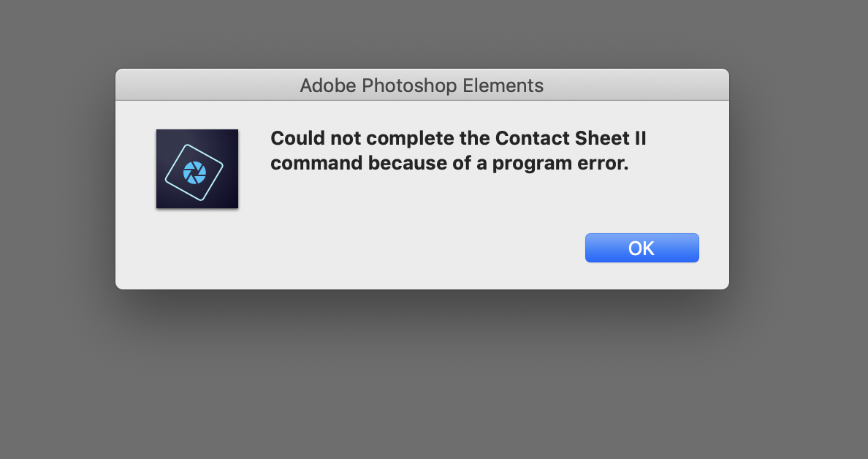Click the empty area below the icon
Image resolution: width=868 pixels, height=459 pixels.
click(x=197, y=241)
